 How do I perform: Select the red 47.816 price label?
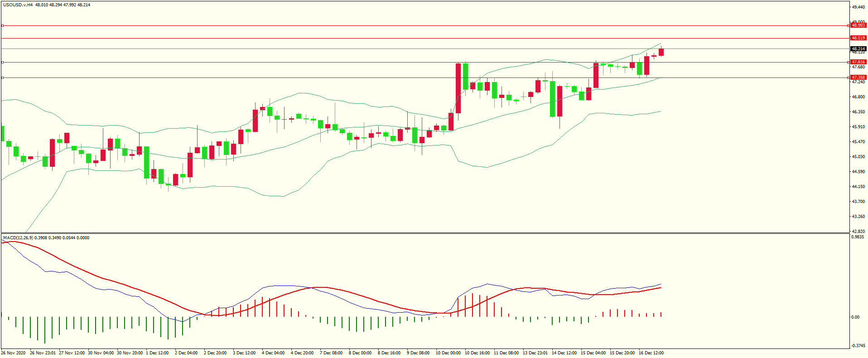(858, 62)
